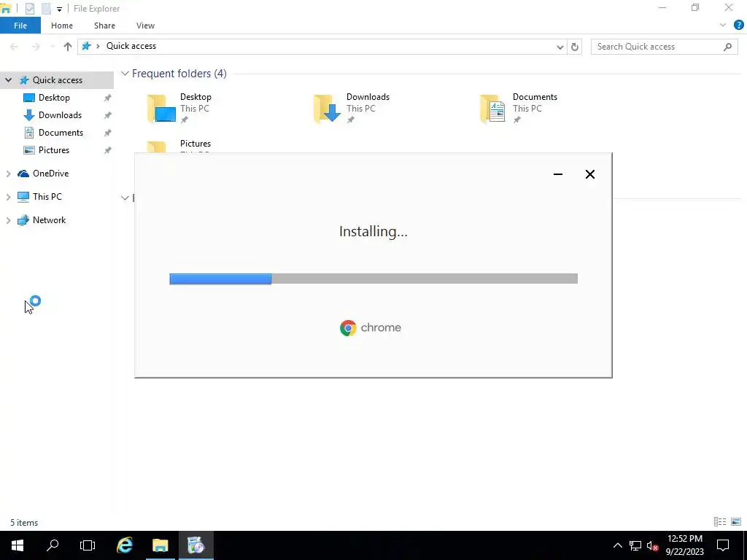Select OneDrive in navigation pane
The width and height of the screenshot is (747, 560).
click(x=50, y=174)
